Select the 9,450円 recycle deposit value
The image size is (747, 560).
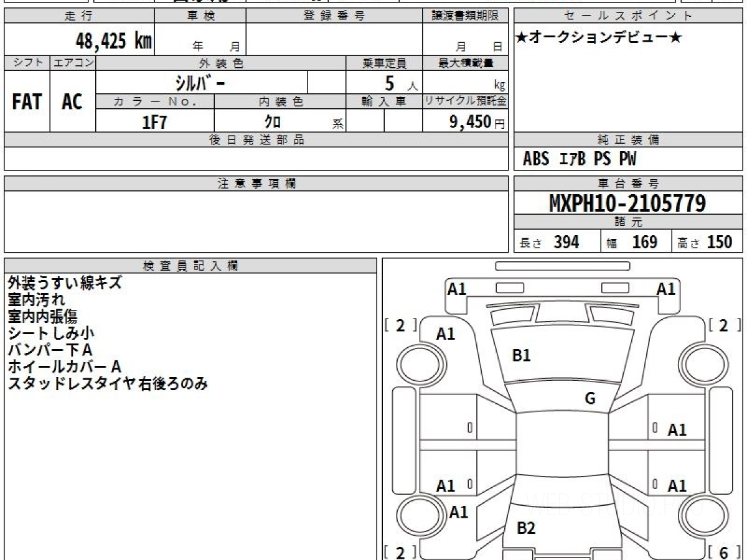tap(477, 122)
